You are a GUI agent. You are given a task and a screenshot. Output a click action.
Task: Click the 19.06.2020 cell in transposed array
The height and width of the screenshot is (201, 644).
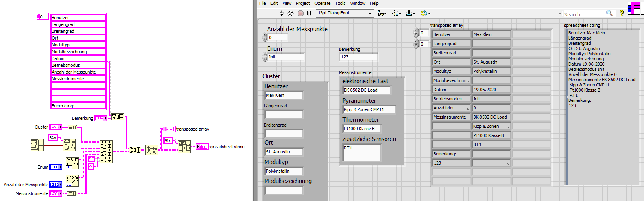pos(491,90)
